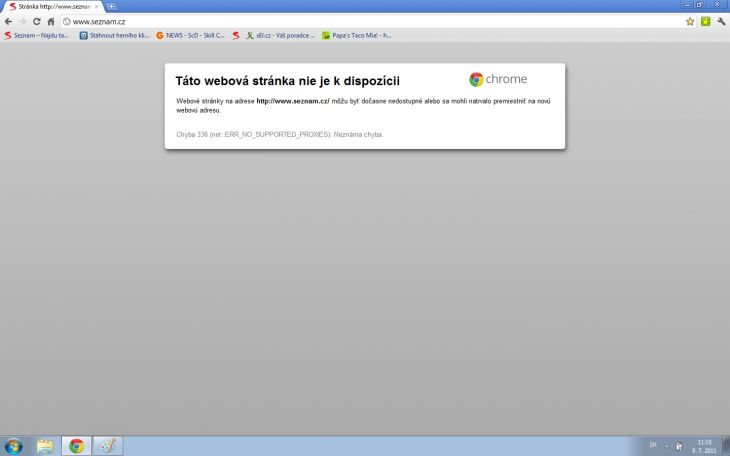This screenshot has height=456, width=730.
Task: Open the 'Seznam – Najdu ta...' bookmark
Action: [36, 35]
